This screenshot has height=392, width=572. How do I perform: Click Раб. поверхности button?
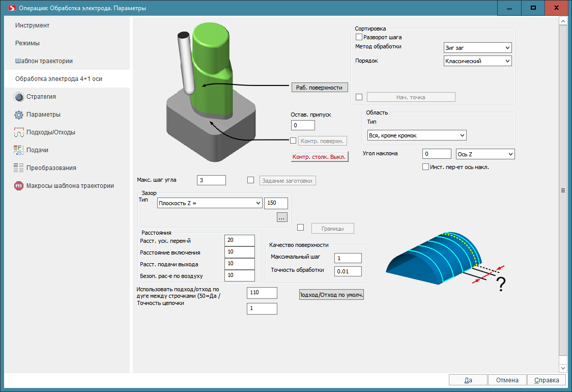(x=319, y=88)
